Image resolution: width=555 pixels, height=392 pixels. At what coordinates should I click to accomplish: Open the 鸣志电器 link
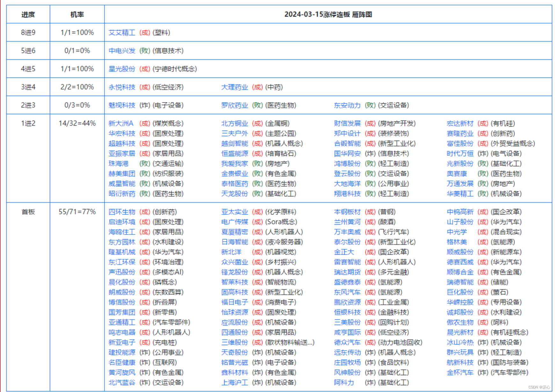pos(122,332)
